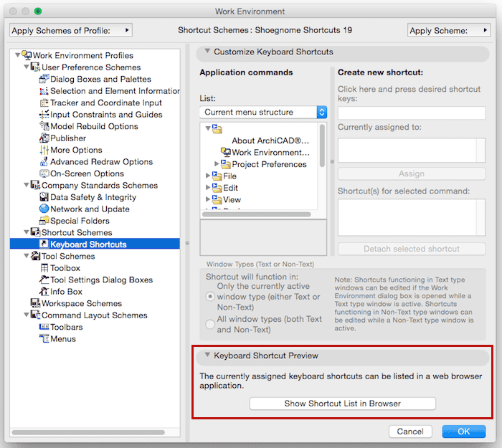Click the Special Folders icon
The height and width of the screenshot is (448, 502).
[x=44, y=221]
